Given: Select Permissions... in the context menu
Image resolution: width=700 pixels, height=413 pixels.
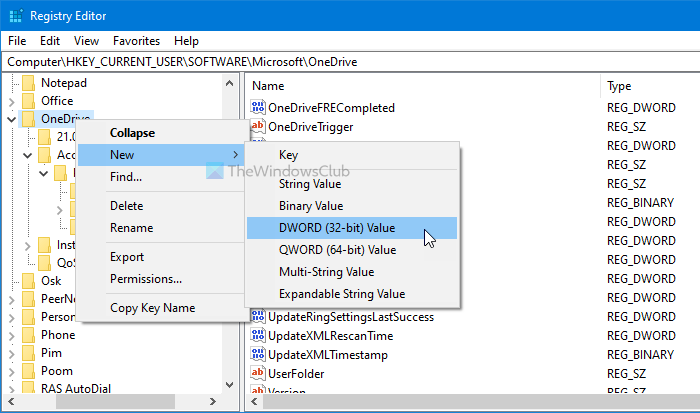Looking at the screenshot, I should click(x=146, y=279).
